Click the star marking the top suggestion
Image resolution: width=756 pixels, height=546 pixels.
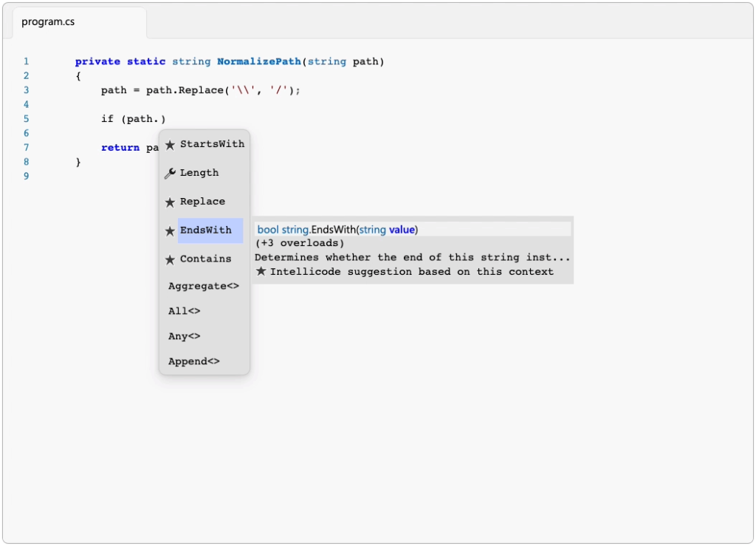coord(171,144)
